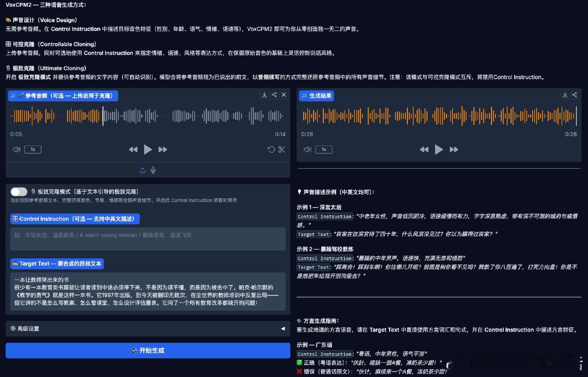Click the reference audio 0:05 timestamp
This screenshot has width=588, height=377.
coord(16,134)
